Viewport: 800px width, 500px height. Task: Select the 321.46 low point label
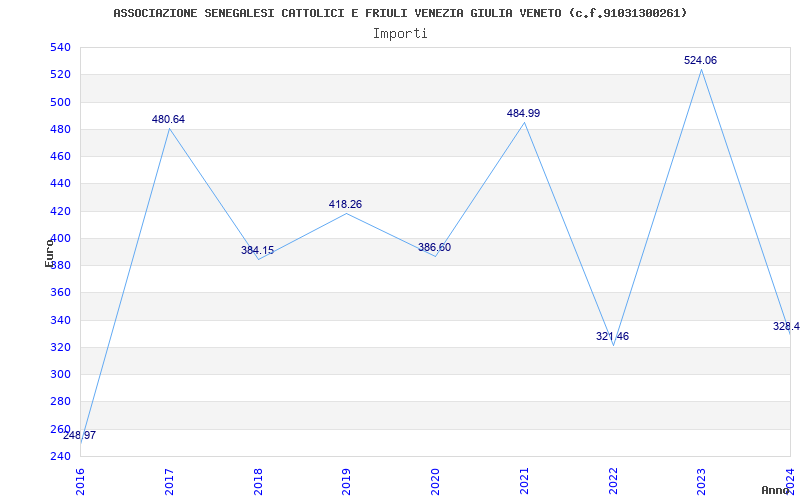[x=612, y=336]
